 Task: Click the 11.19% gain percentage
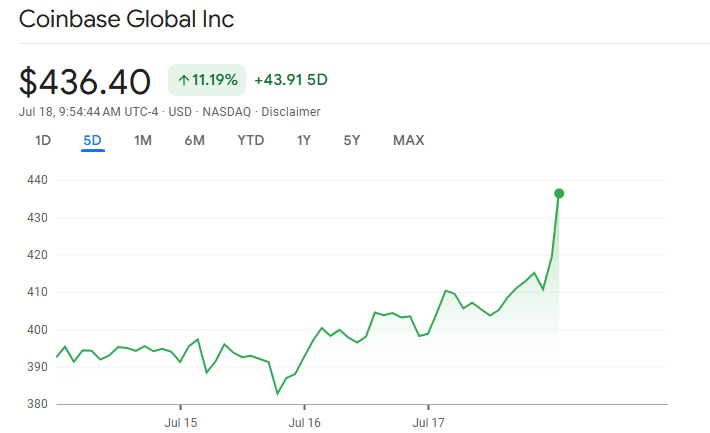point(215,80)
